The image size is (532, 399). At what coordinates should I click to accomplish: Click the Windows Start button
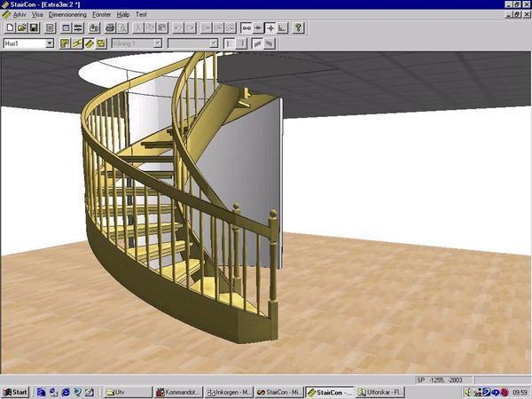(15, 392)
